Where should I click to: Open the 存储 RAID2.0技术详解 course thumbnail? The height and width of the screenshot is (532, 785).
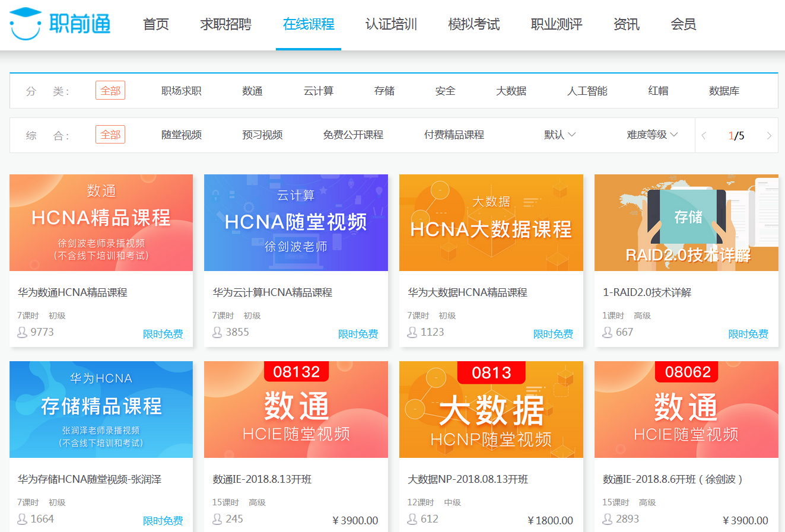tap(686, 223)
